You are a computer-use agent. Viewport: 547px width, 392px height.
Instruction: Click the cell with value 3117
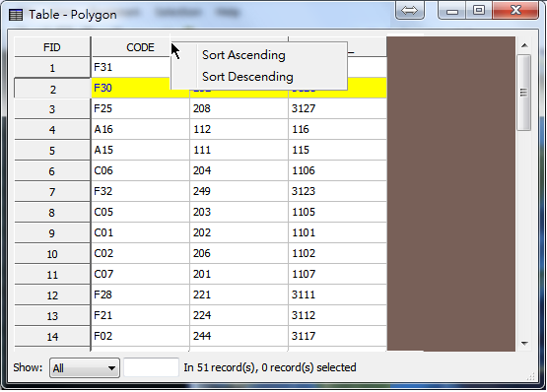[x=338, y=336]
